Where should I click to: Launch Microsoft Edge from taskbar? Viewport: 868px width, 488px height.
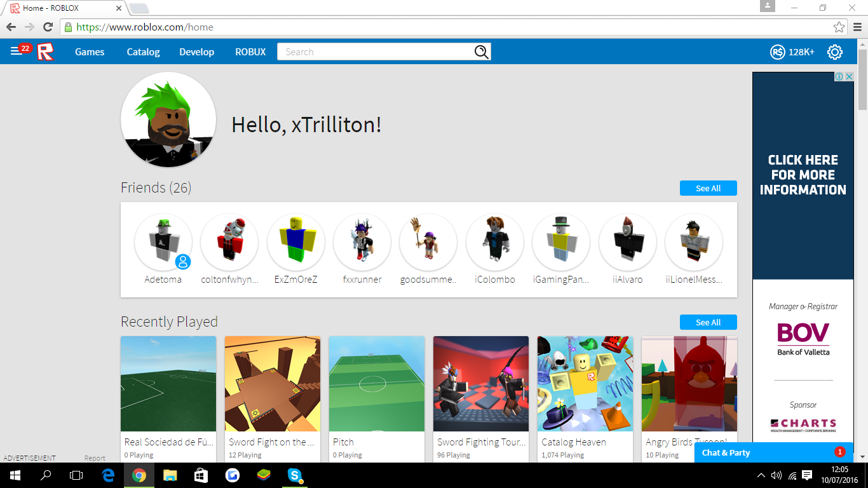(x=108, y=475)
